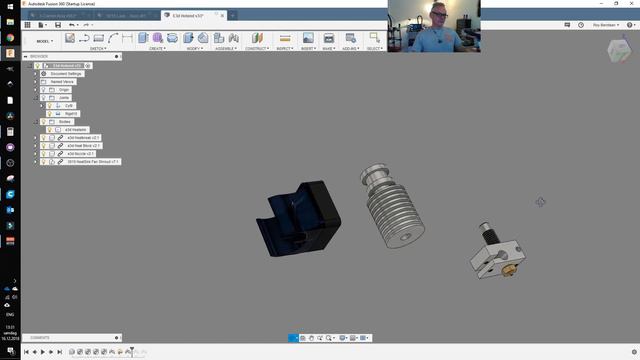The image size is (640, 360).
Task: Expand the e3d Heatbreak component node
Action: [36, 138]
